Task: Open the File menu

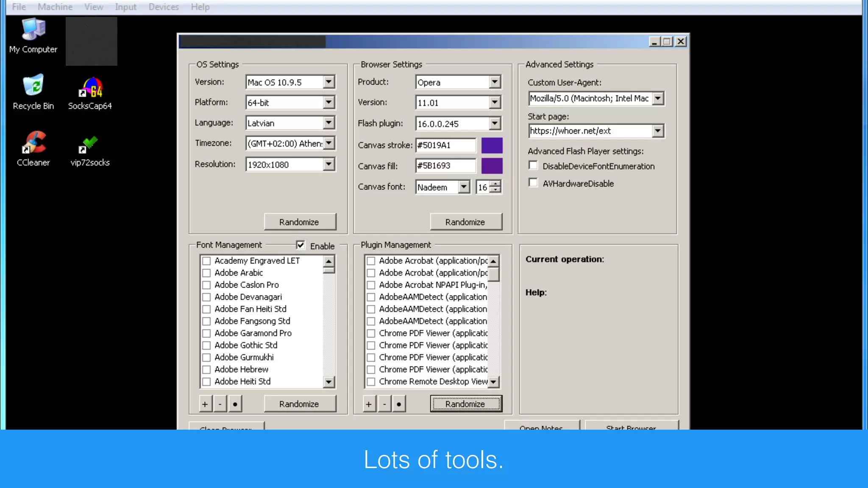Action: [19, 7]
